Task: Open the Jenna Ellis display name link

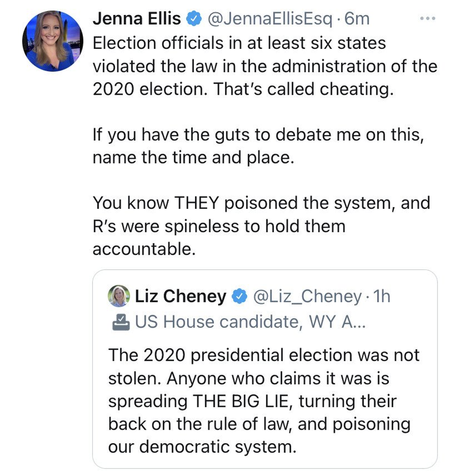Action: coord(137,19)
